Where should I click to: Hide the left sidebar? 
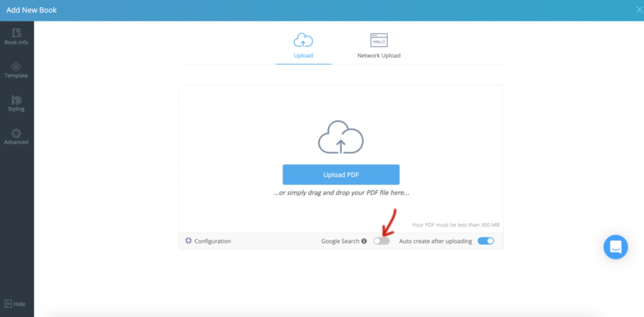point(15,304)
